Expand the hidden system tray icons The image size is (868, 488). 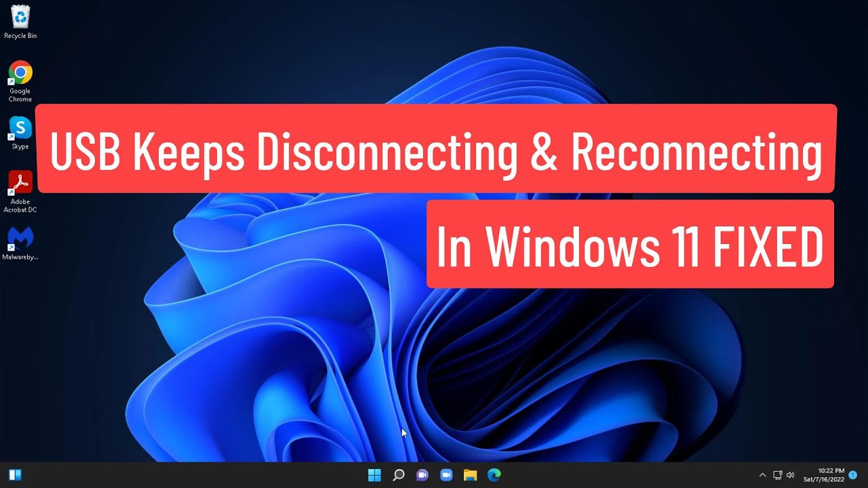[x=762, y=475]
